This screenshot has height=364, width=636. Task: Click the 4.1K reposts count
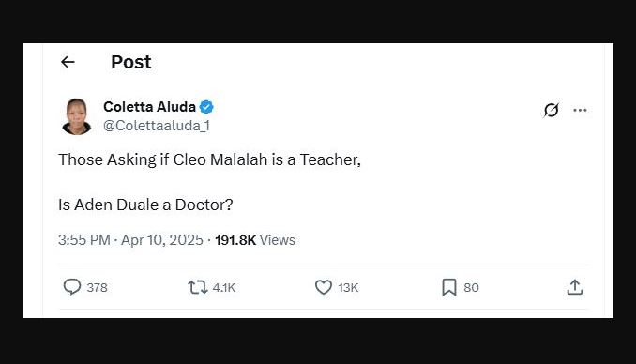point(224,287)
